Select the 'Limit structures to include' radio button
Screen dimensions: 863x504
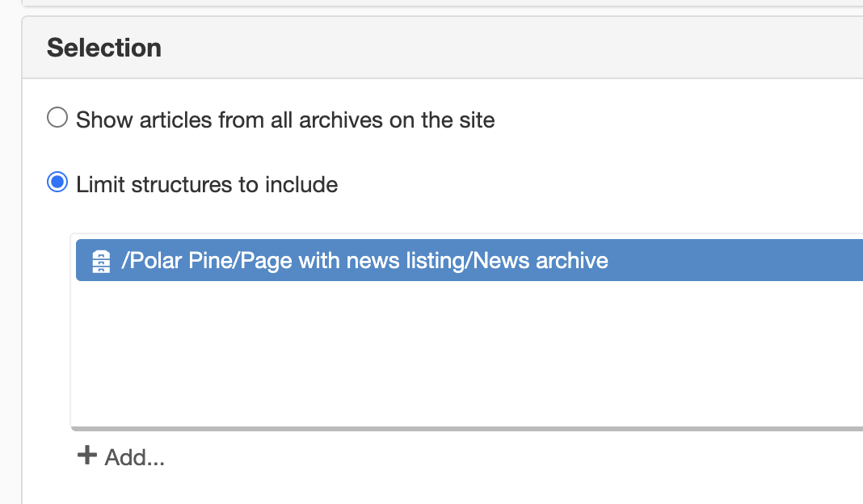(x=57, y=182)
